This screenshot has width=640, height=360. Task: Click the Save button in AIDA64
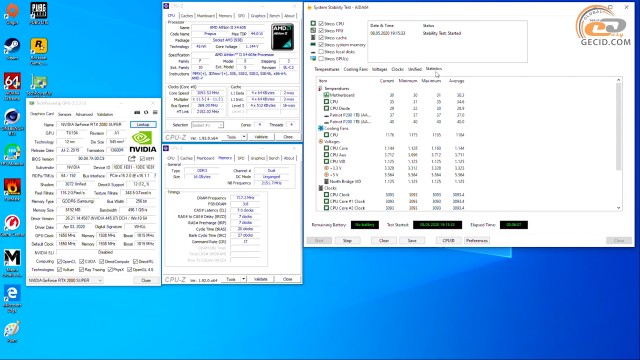[x=412, y=240]
